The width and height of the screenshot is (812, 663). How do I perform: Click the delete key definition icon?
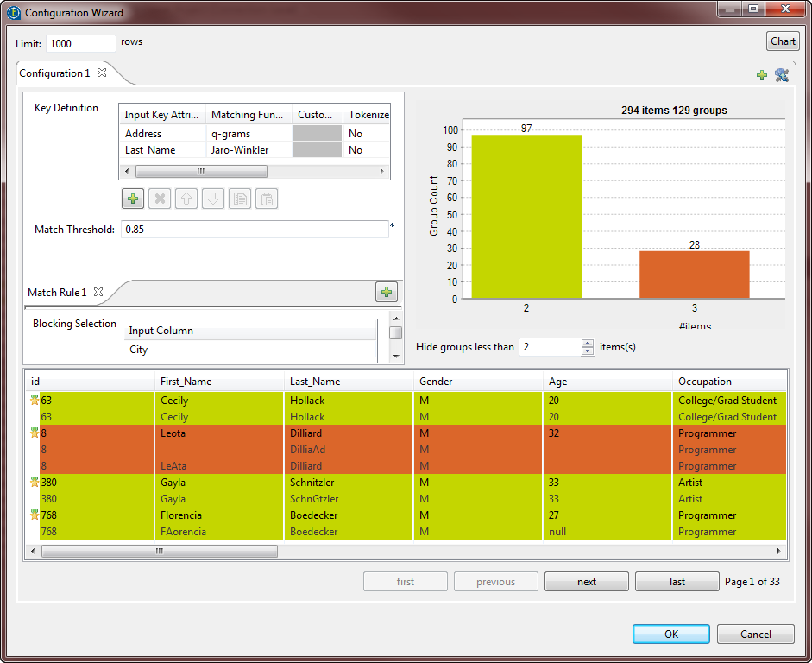tap(160, 199)
